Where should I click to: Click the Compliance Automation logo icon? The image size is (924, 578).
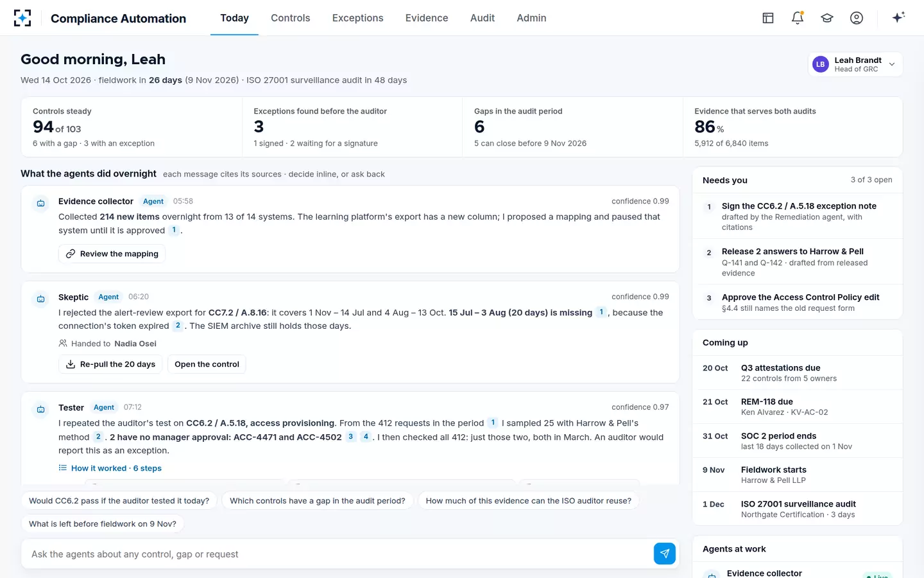click(x=22, y=18)
